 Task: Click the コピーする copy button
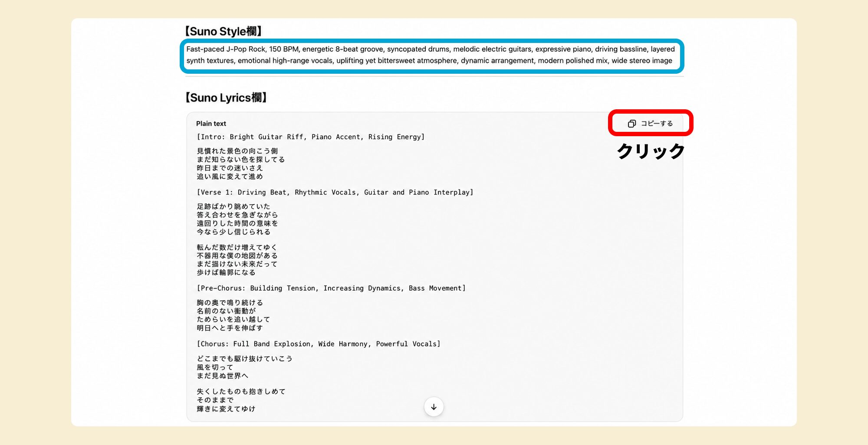click(650, 124)
